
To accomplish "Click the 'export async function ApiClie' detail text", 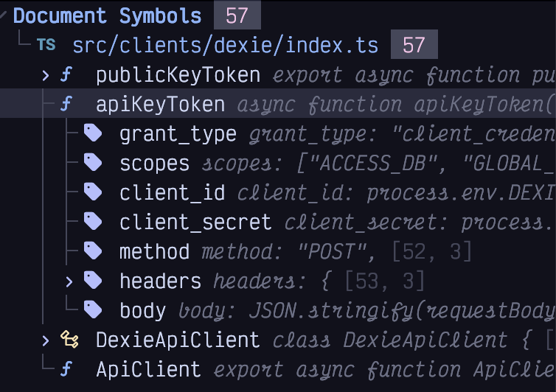I will [x=384, y=370].
